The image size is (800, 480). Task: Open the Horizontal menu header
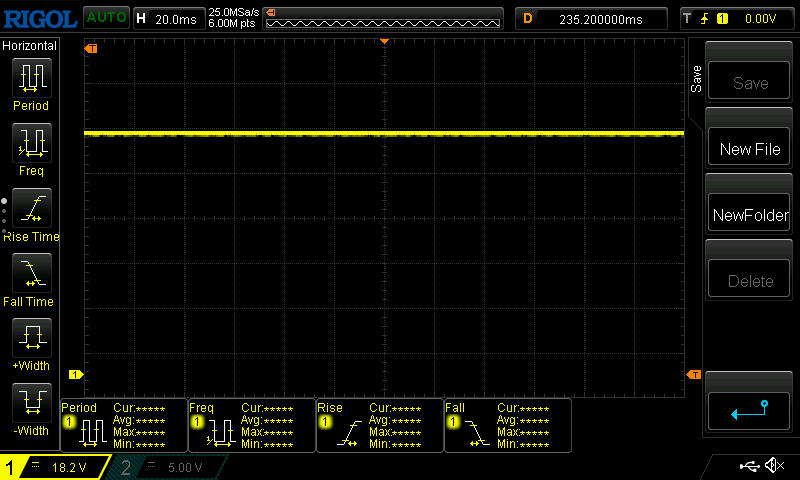point(30,46)
